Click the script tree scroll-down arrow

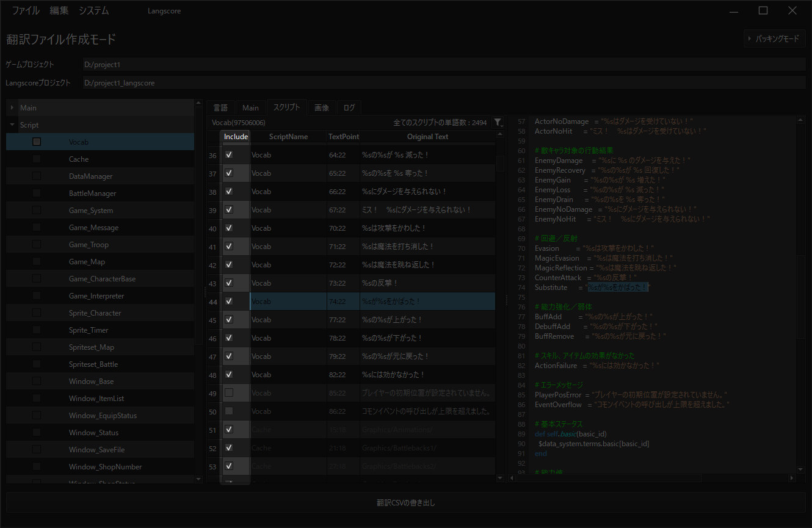[198, 480]
